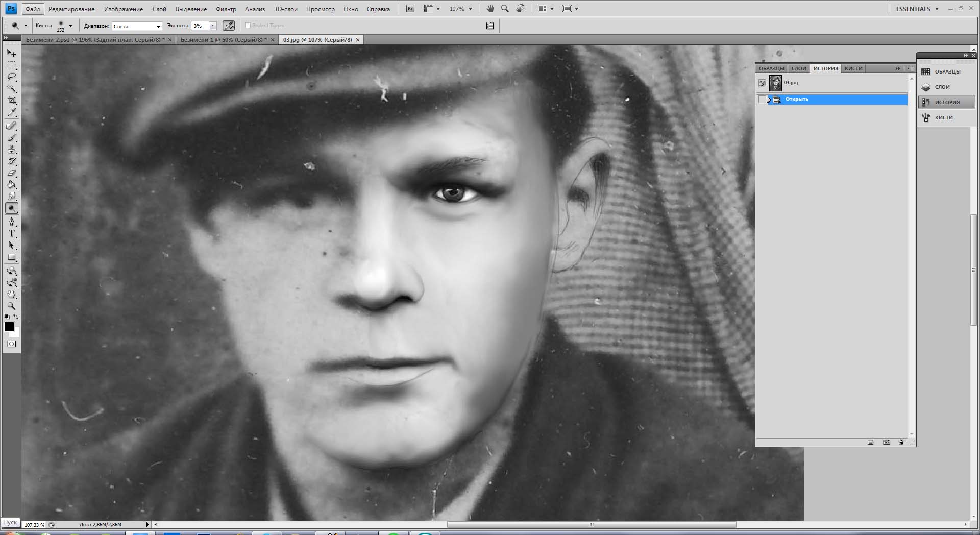Viewport: 980px width, 535px height.
Task: Click the Hand tool in toolbox
Action: 12,295
